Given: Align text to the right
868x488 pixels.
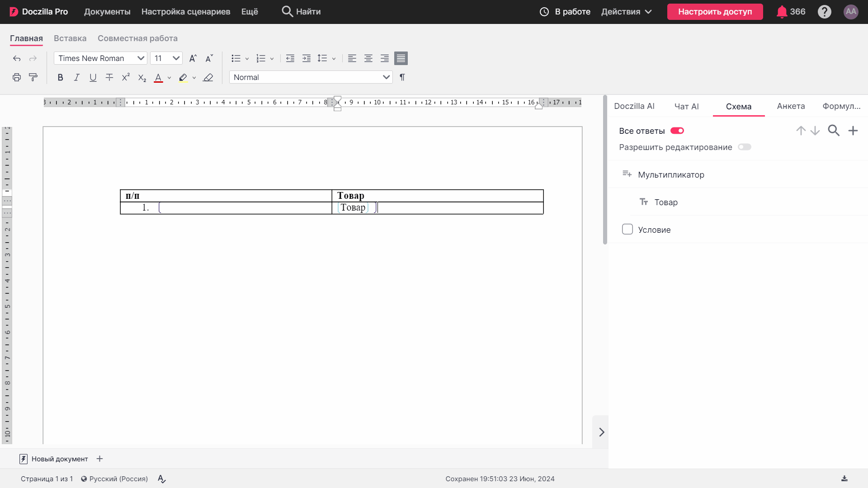Looking at the screenshot, I should pyautogui.click(x=385, y=58).
